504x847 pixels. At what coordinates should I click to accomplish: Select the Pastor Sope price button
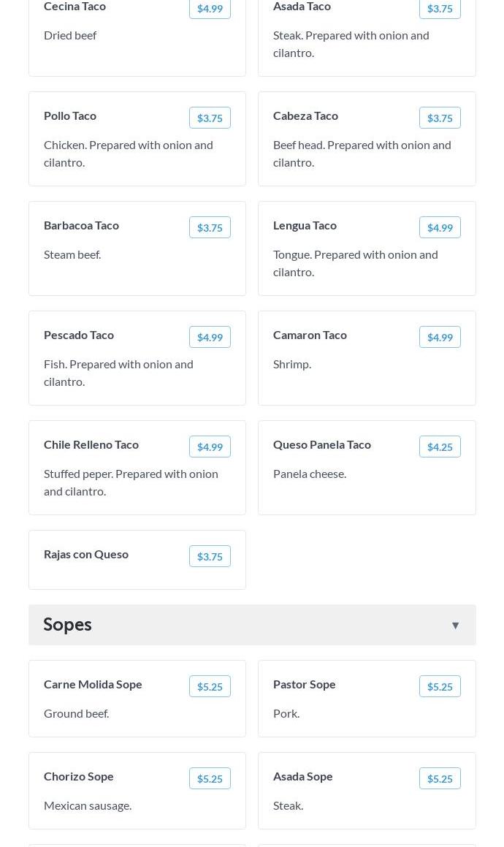(440, 687)
